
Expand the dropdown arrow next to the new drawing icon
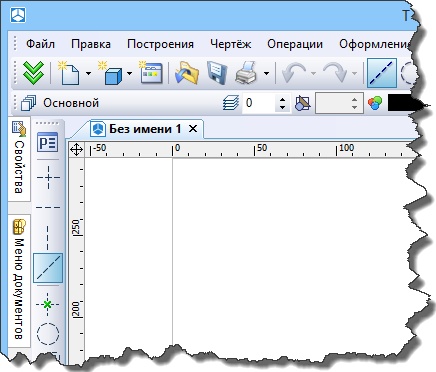tap(88, 73)
